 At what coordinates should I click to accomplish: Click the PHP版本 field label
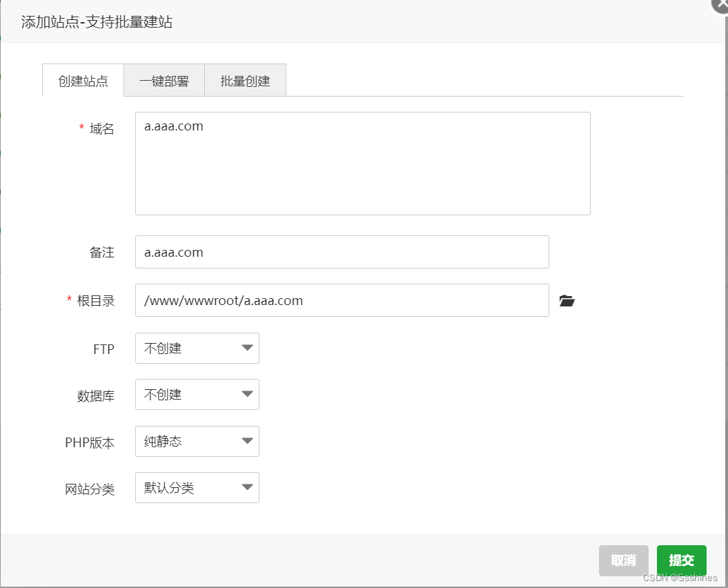coord(90,443)
